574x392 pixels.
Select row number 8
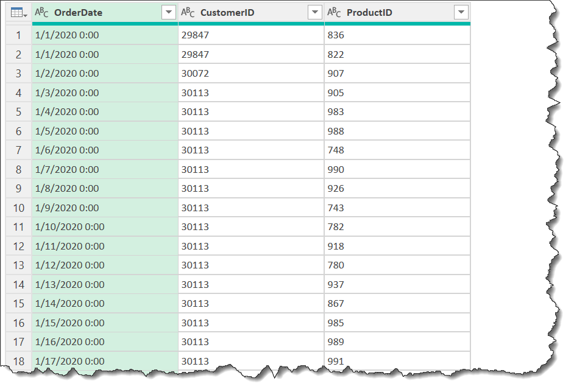(x=19, y=170)
